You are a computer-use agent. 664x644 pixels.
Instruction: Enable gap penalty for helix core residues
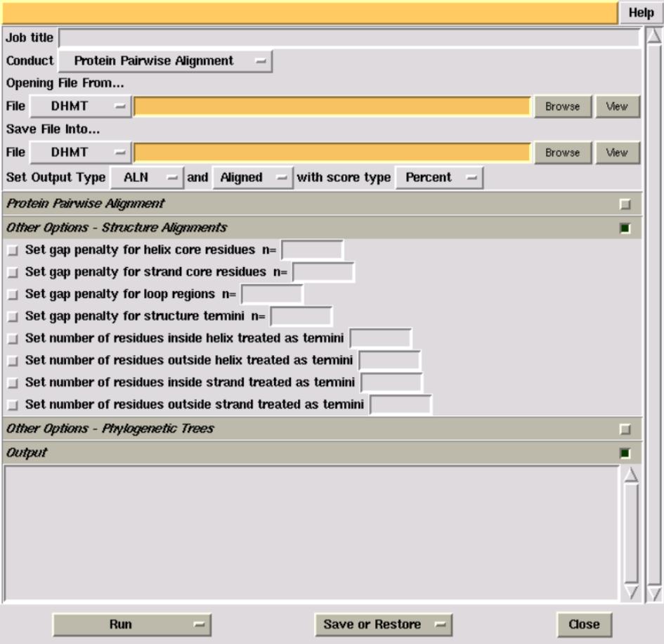pyautogui.click(x=12, y=250)
